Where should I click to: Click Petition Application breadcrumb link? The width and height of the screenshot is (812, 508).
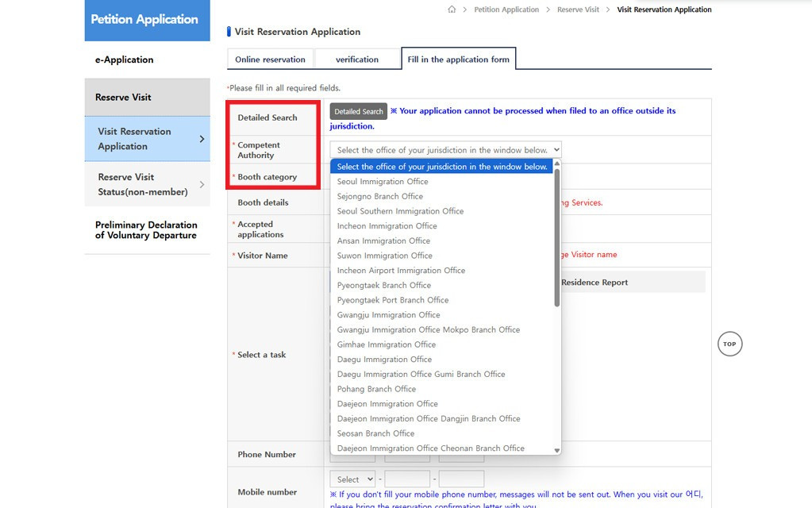click(506, 10)
